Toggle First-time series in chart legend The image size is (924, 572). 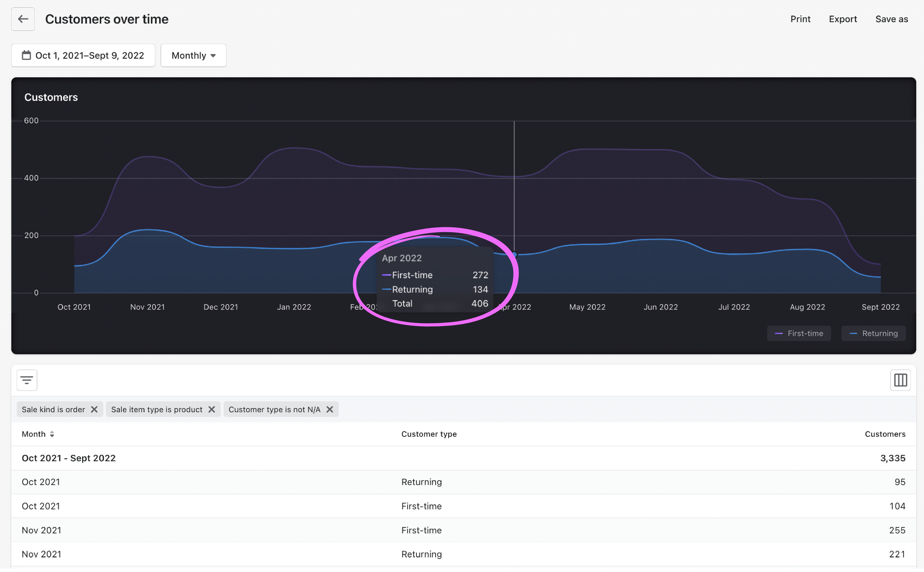(799, 334)
